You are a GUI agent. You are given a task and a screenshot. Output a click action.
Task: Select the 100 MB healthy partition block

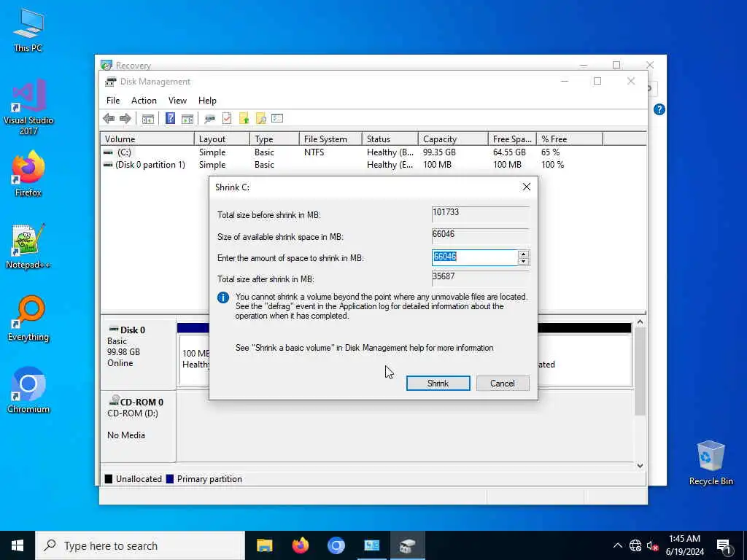tap(194, 359)
